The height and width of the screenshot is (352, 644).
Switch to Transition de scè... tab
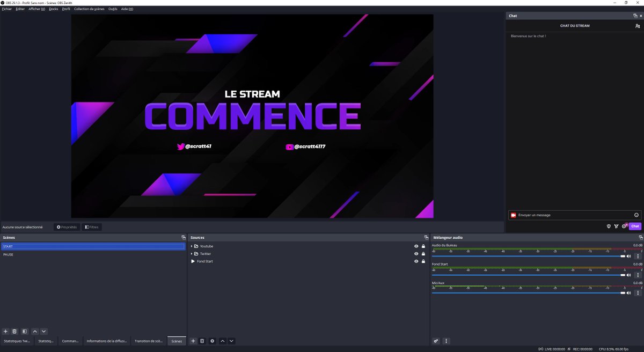point(149,341)
